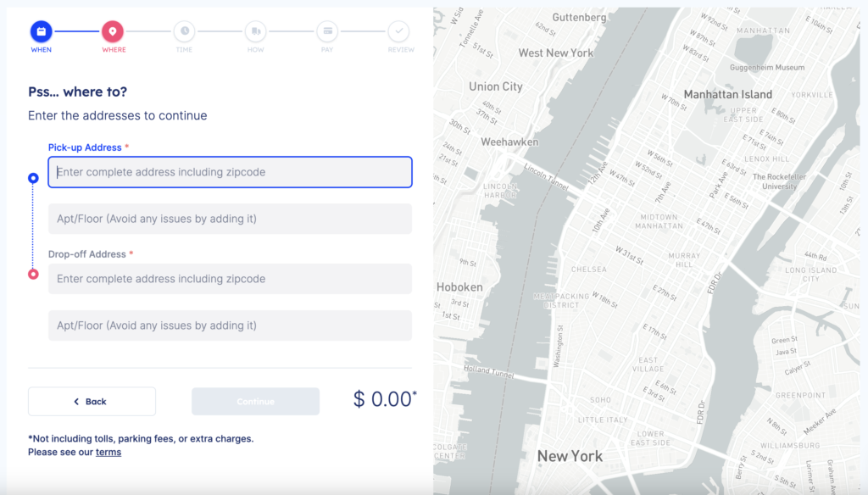
Task: Select the WHERE location pin step icon
Action: click(x=113, y=31)
